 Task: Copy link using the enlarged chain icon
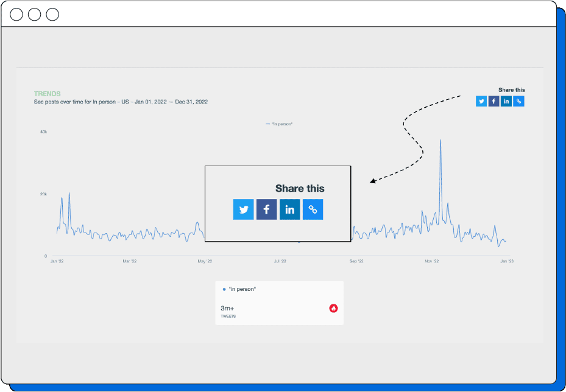(x=313, y=209)
